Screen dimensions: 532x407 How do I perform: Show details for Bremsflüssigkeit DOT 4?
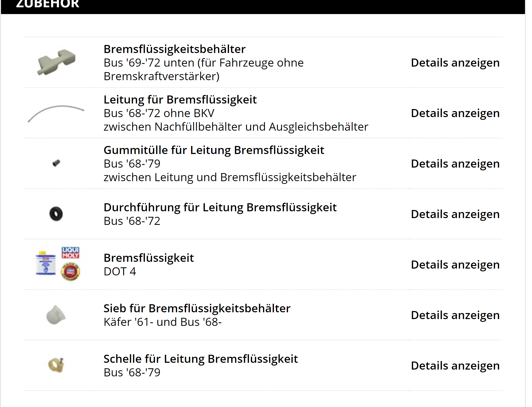coord(455,265)
